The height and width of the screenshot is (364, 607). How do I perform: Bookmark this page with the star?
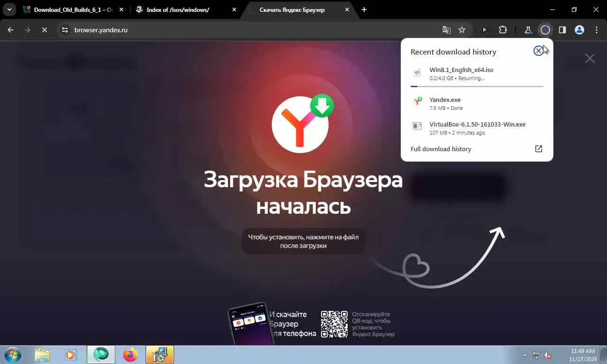pyautogui.click(x=462, y=30)
